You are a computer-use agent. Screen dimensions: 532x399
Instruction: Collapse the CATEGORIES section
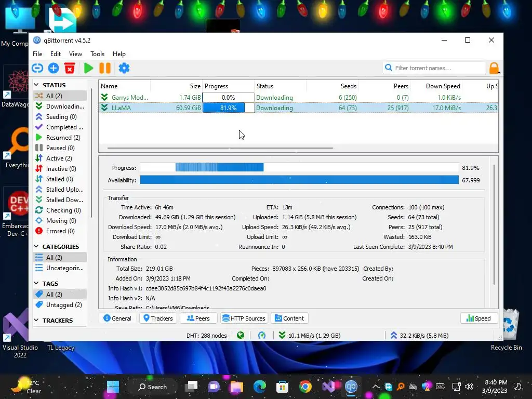click(36, 246)
